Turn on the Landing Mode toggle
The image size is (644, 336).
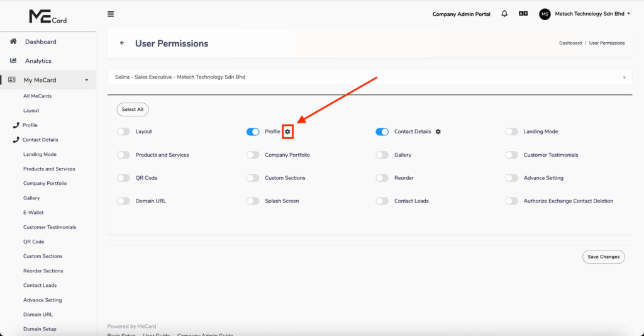[512, 132]
